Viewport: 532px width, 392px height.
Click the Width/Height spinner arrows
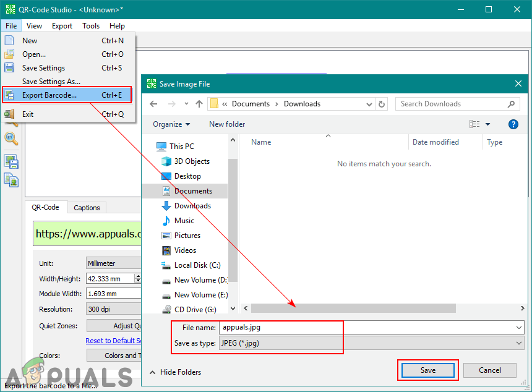137,278
